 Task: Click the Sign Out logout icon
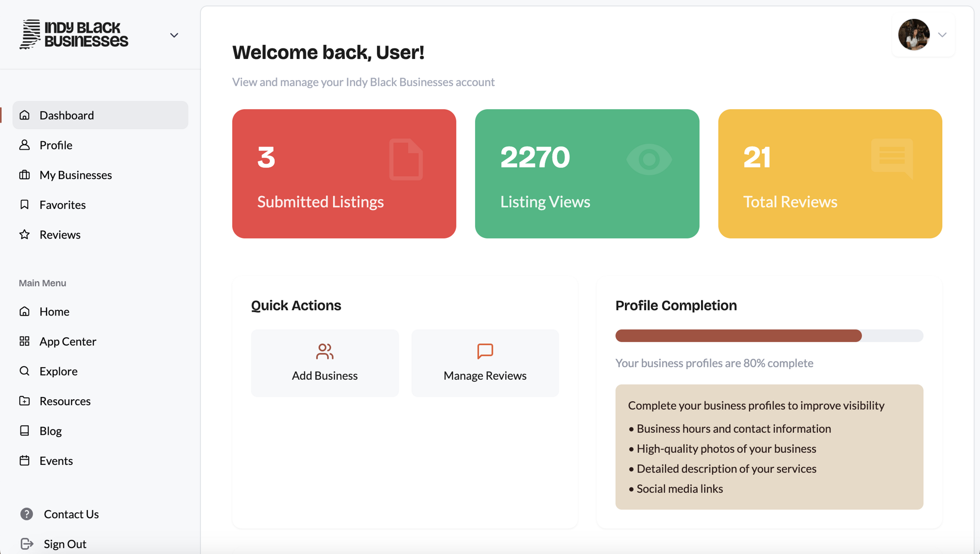tap(27, 543)
